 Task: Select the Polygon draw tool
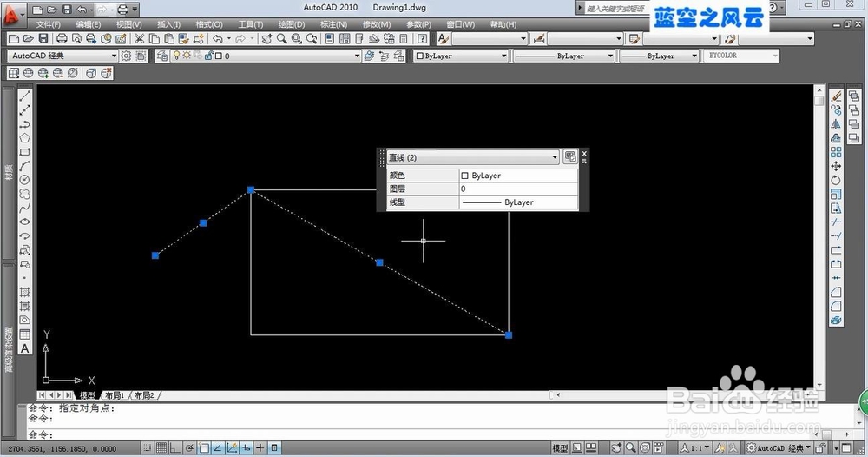pyautogui.click(x=25, y=138)
